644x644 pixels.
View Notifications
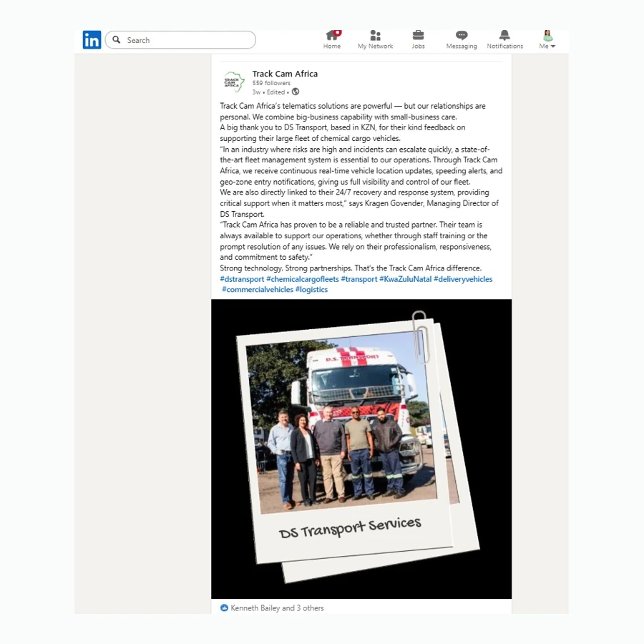pos(504,39)
